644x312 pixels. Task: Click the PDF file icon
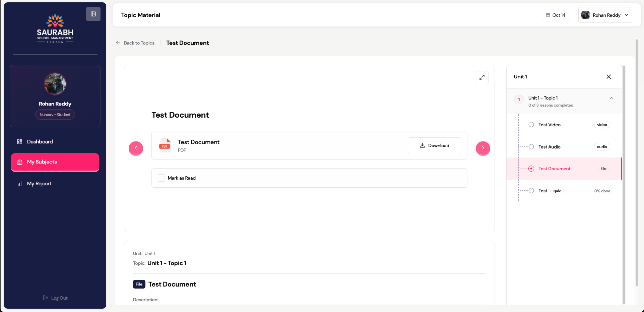165,145
